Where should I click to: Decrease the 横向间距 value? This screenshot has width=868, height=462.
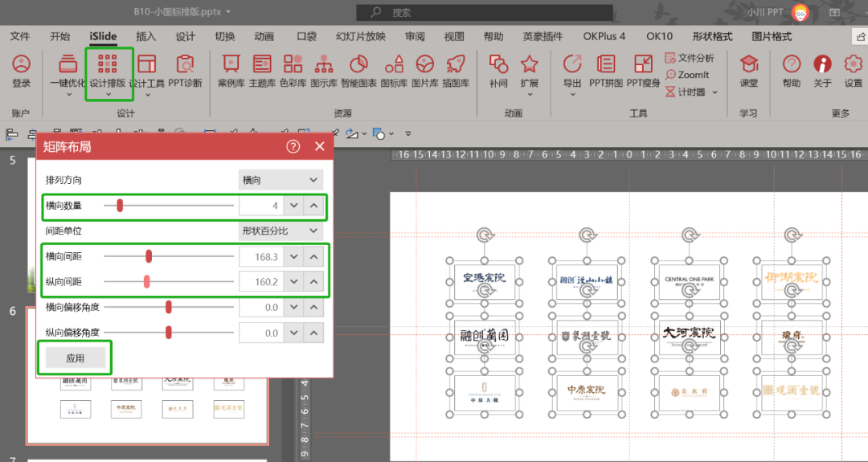294,257
